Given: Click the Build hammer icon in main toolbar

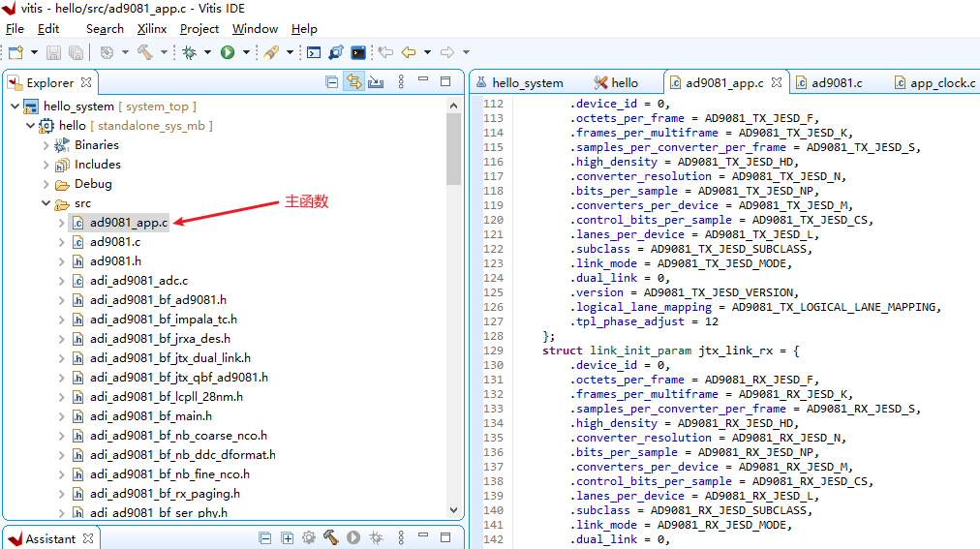Looking at the screenshot, I should click(145, 52).
